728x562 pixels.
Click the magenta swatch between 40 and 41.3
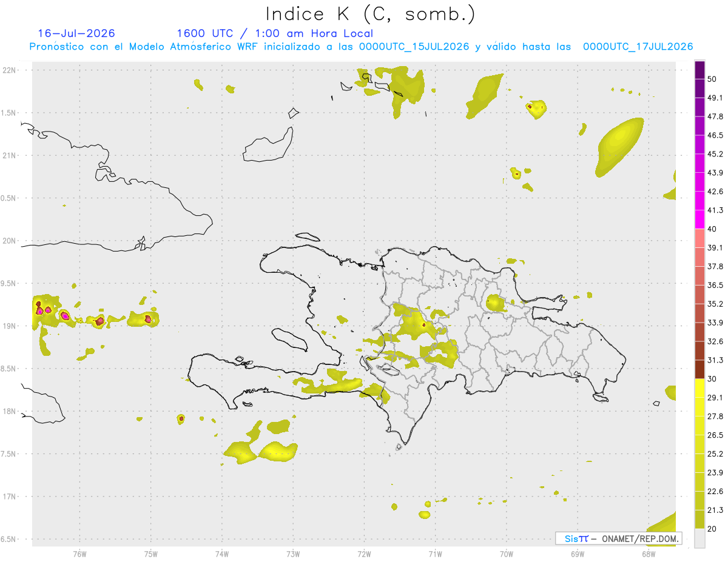point(699,219)
